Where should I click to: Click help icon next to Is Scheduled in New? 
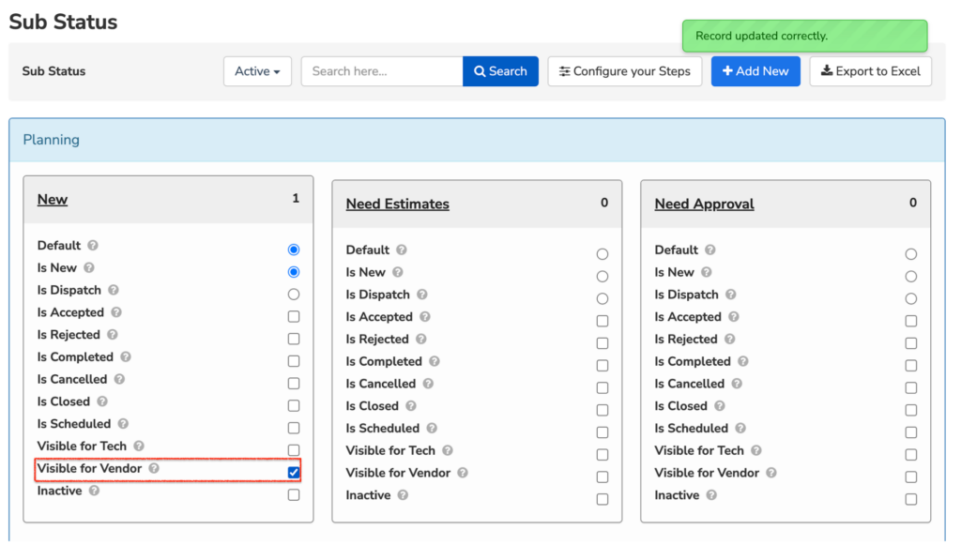[x=123, y=423]
